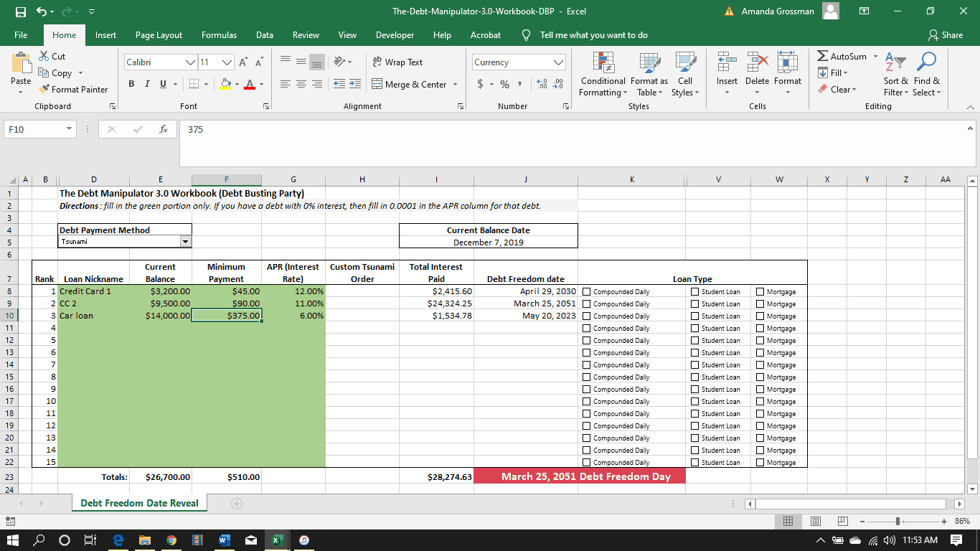Click the AutoSum sigma icon

point(822,57)
